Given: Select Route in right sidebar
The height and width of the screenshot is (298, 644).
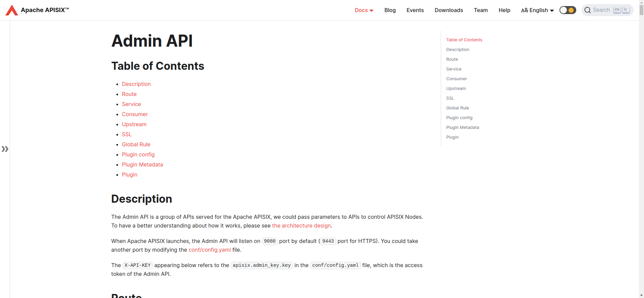Looking at the screenshot, I should coord(452,59).
